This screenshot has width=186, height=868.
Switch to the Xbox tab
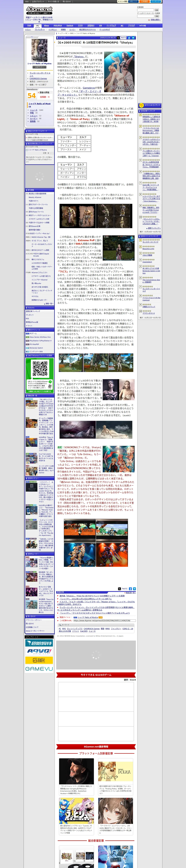point(47,26)
